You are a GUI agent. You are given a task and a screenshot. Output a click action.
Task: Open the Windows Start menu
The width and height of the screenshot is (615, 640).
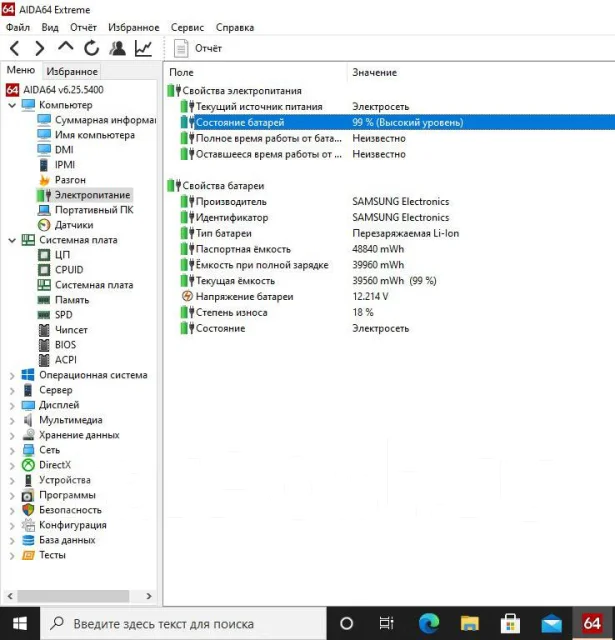click(20, 623)
